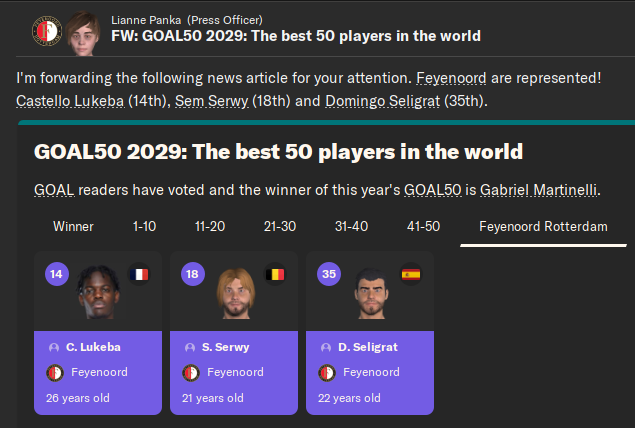The image size is (635, 428).
Task: Open the 11-20 rankings tab
Action: point(210,226)
